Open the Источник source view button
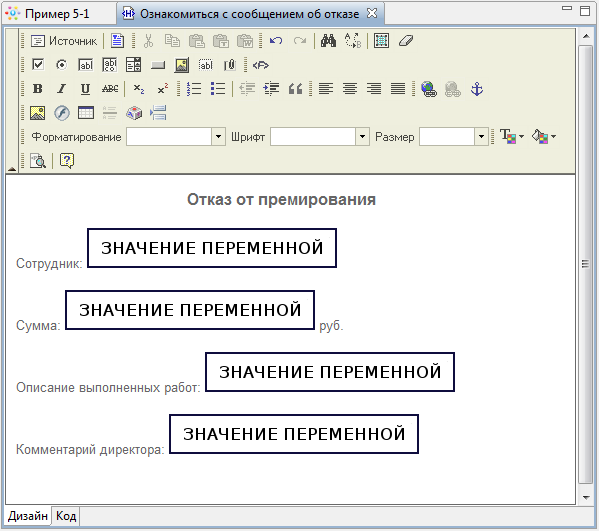599x531 pixels. tap(64, 41)
